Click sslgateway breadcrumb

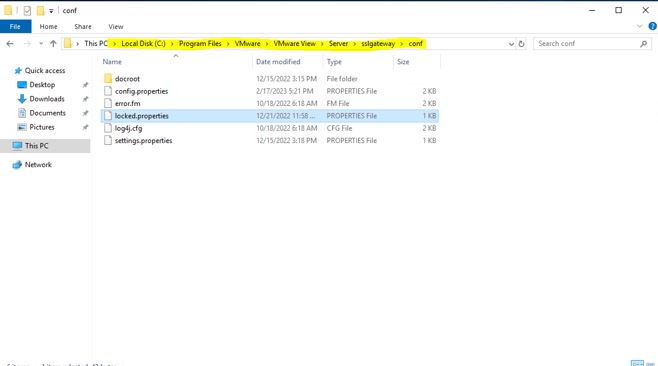[x=378, y=44]
